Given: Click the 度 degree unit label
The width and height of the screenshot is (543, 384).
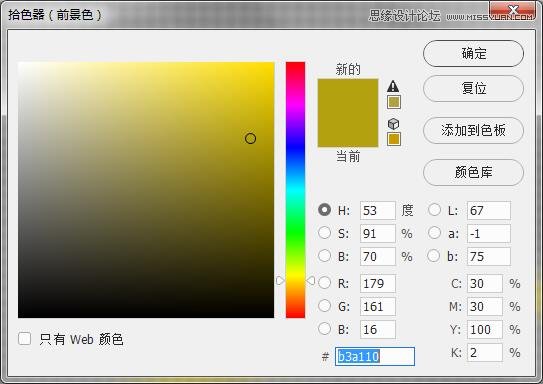Looking at the screenshot, I should [407, 210].
